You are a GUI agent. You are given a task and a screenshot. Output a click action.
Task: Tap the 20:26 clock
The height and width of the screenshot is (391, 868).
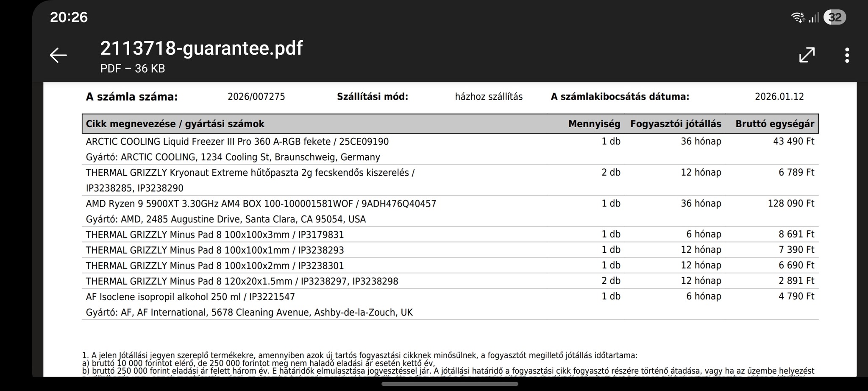click(x=69, y=17)
